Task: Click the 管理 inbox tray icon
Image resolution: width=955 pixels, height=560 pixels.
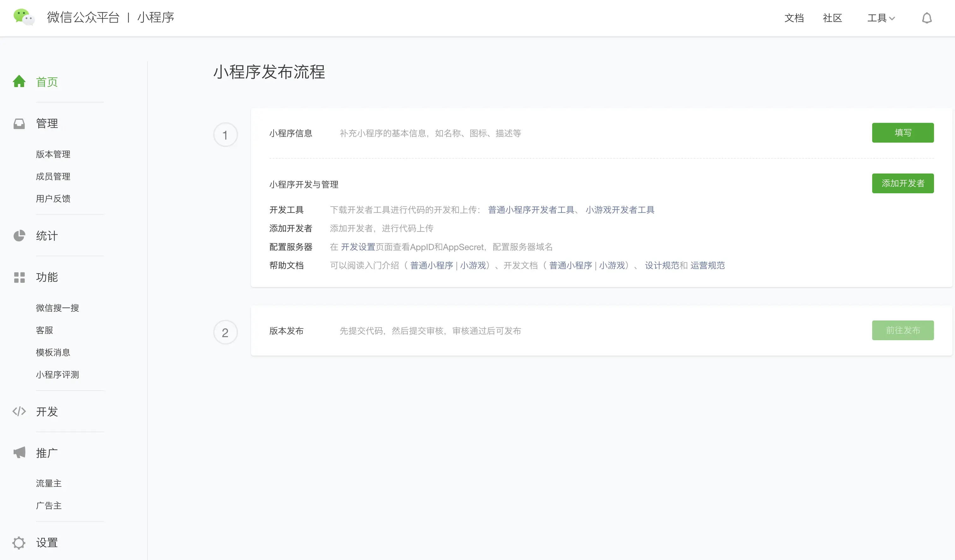Action: pos(19,123)
